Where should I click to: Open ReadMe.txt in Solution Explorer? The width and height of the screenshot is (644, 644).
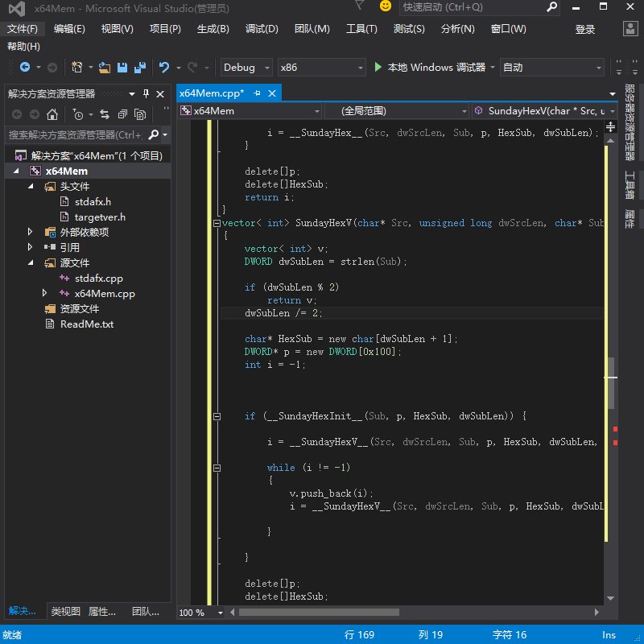coord(87,324)
